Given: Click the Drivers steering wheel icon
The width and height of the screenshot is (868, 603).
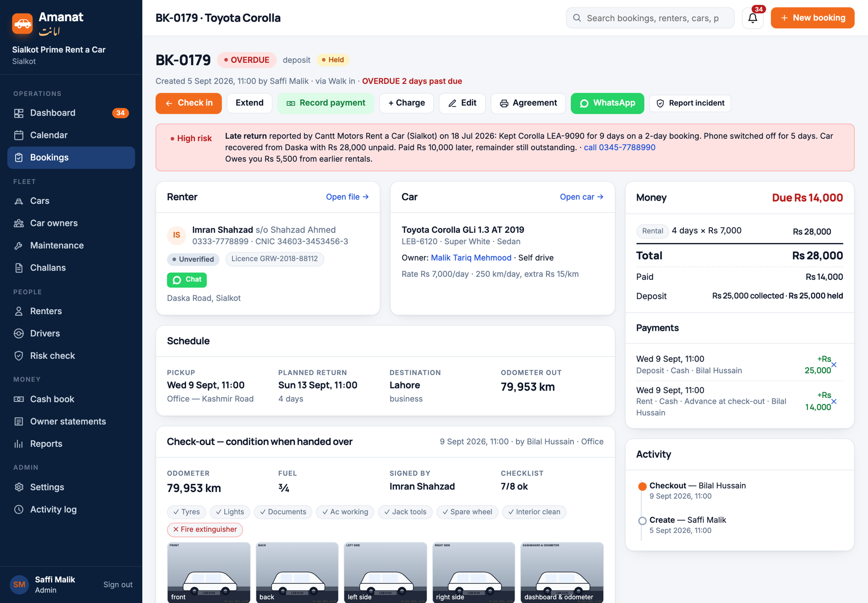Looking at the screenshot, I should pyautogui.click(x=19, y=333).
